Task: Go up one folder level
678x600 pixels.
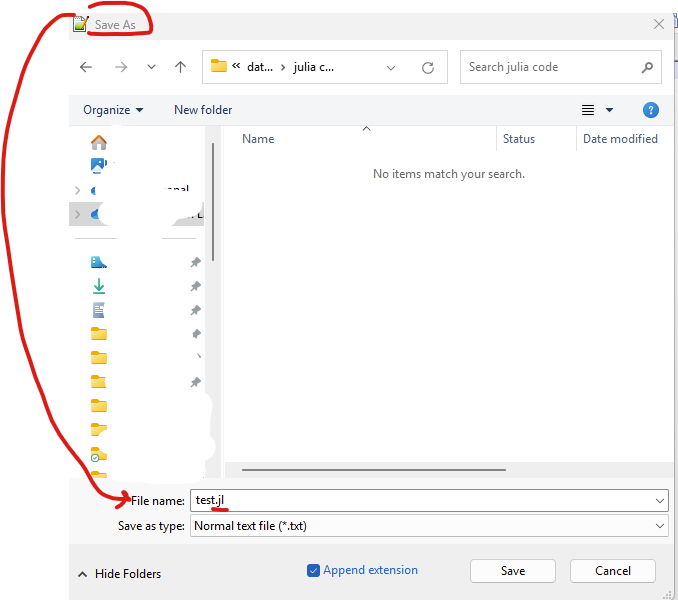Action: click(180, 67)
